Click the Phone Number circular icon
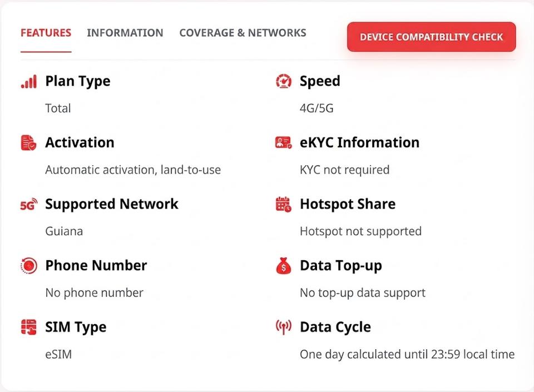 [28, 266]
